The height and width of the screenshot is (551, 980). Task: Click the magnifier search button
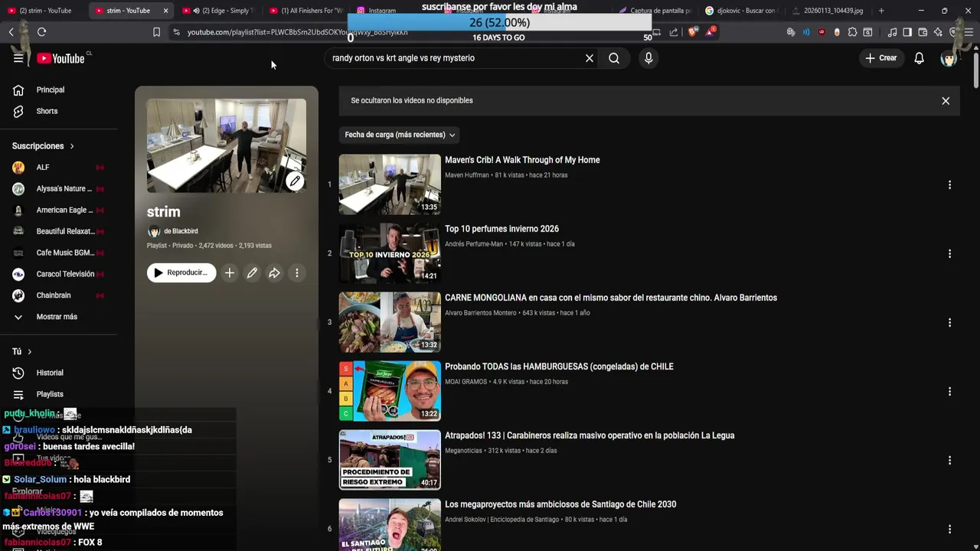click(614, 58)
